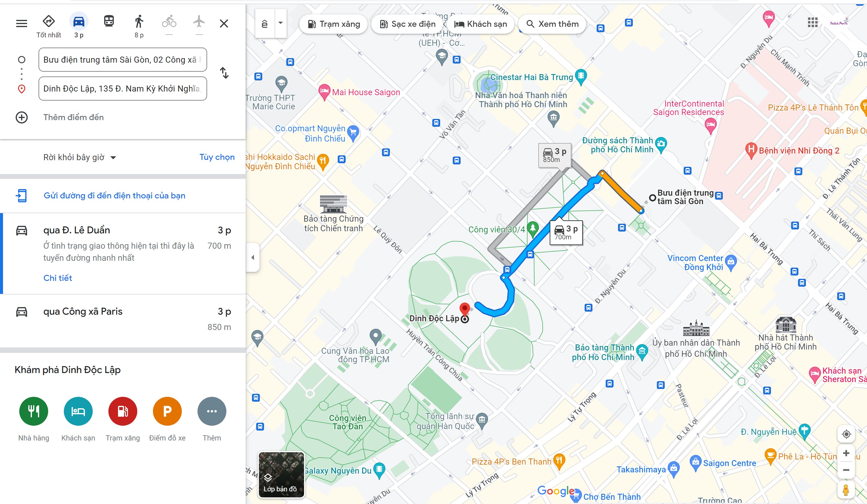The height and width of the screenshot is (504, 867).
Task: Center the map on your location
Action: click(x=846, y=434)
